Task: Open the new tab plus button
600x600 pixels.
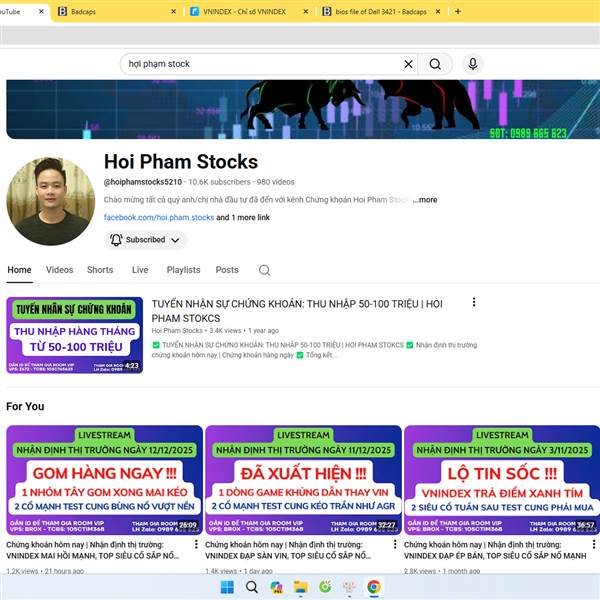Action: [x=458, y=12]
